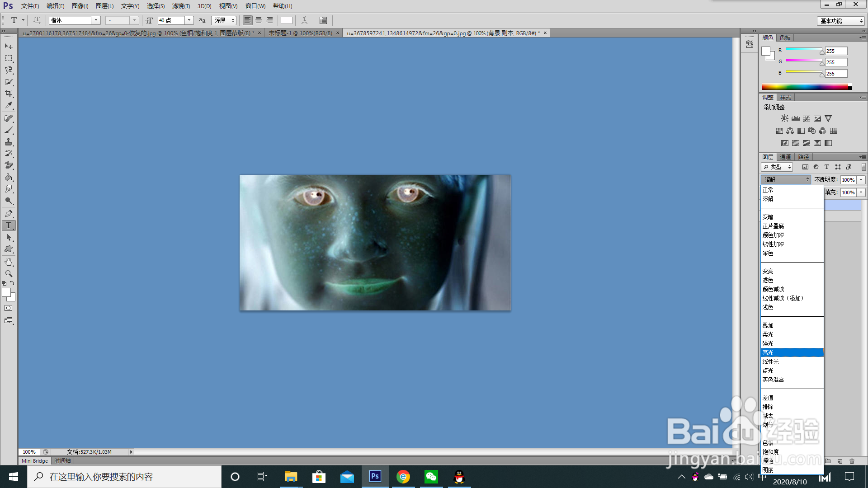Open the 滤镜(T) menu
Viewport: 868px width, 488px height.
point(181,6)
